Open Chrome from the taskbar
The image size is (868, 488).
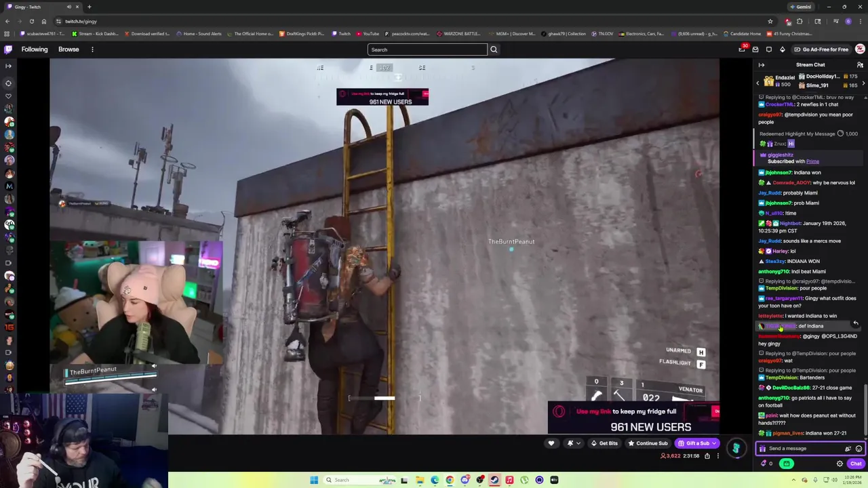tap(450, 480)
